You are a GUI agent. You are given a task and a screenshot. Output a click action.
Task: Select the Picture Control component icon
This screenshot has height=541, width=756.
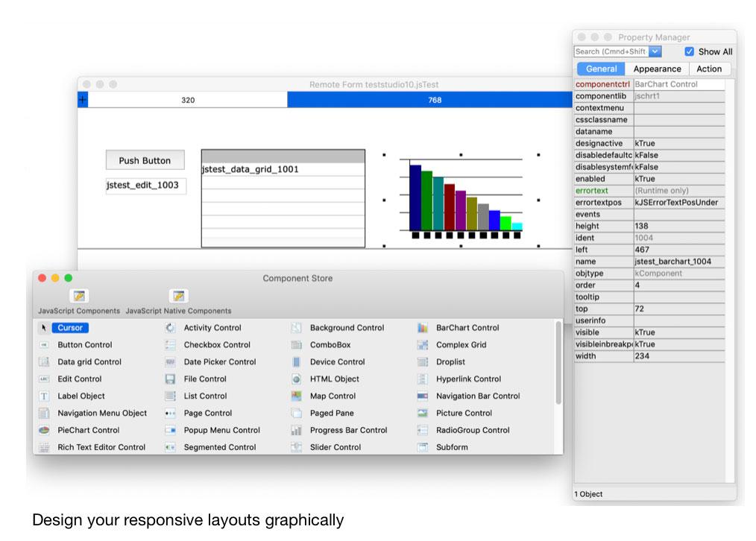point(423,413)
